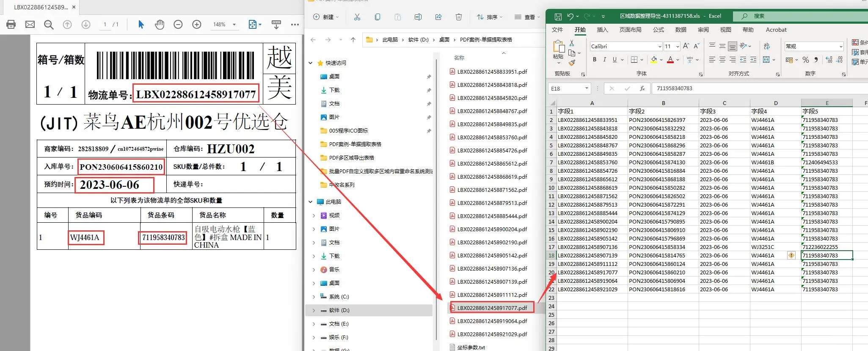Toggle underline formatting in Excel
The image size is (868, 351).
[614, 60]
